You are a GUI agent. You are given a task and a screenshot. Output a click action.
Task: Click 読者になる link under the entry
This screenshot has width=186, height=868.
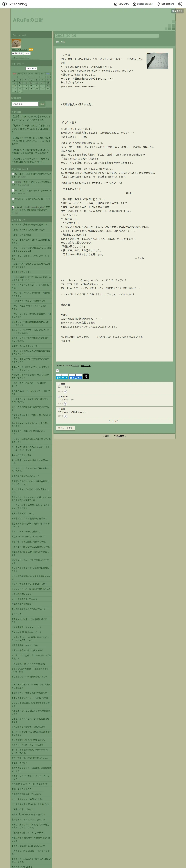pos(85,366)
